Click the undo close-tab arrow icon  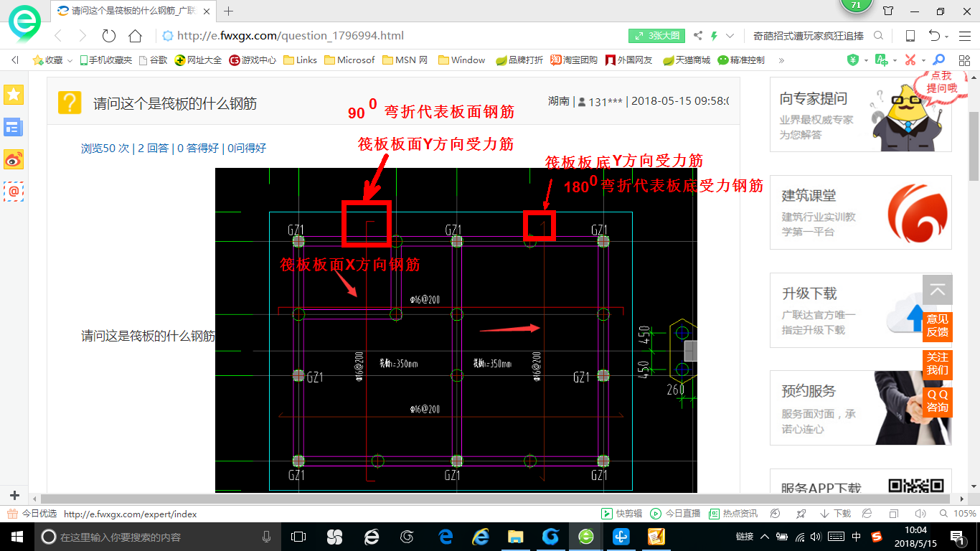coord(934,36)
